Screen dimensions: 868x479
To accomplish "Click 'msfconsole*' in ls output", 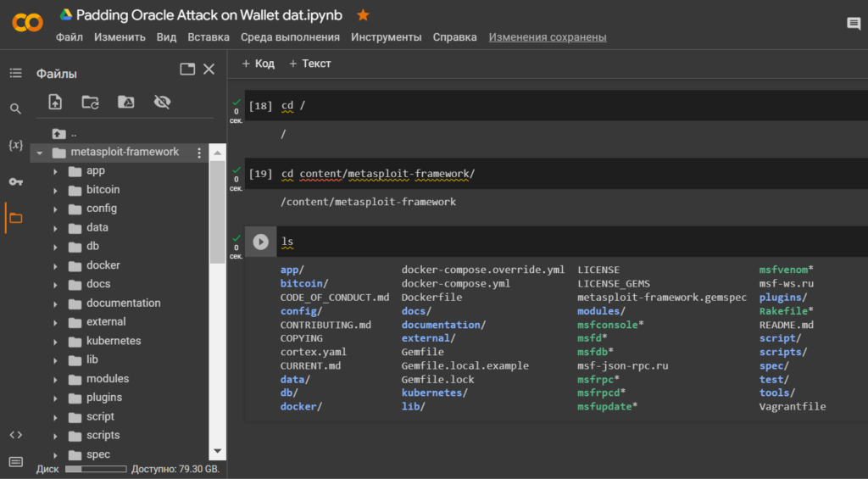I will click(x=610, y=325).
